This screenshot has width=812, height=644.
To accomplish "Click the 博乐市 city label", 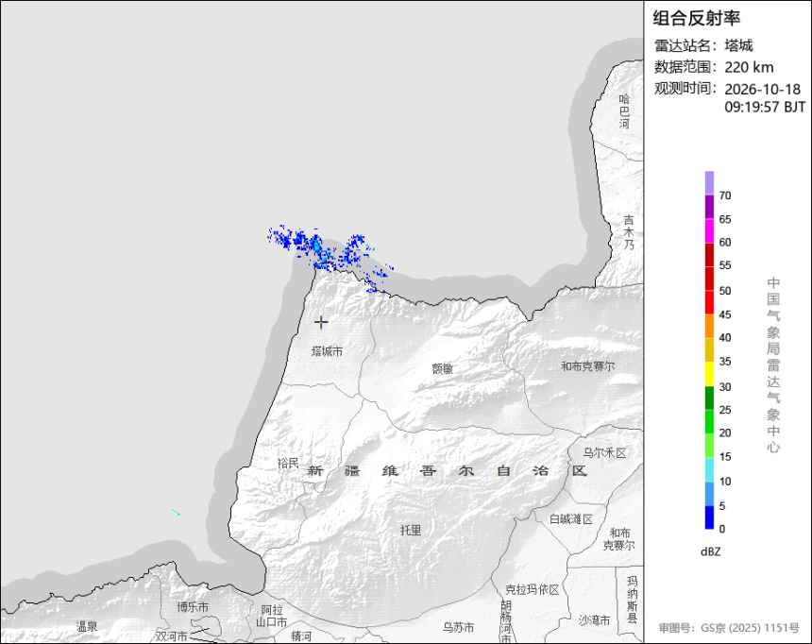I will (193, 607).
